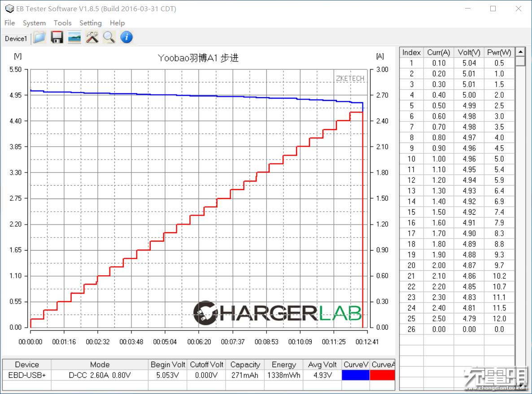Click the D-CC 2.60A 0.80V mode cell
The height and width of the screenshot is (394, 532).
pyautogui.click(x=100, y=375)
